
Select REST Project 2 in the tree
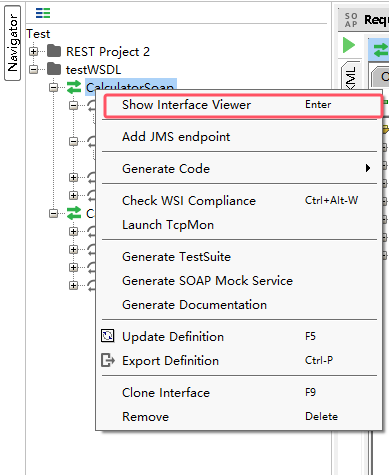pos(108,52)
